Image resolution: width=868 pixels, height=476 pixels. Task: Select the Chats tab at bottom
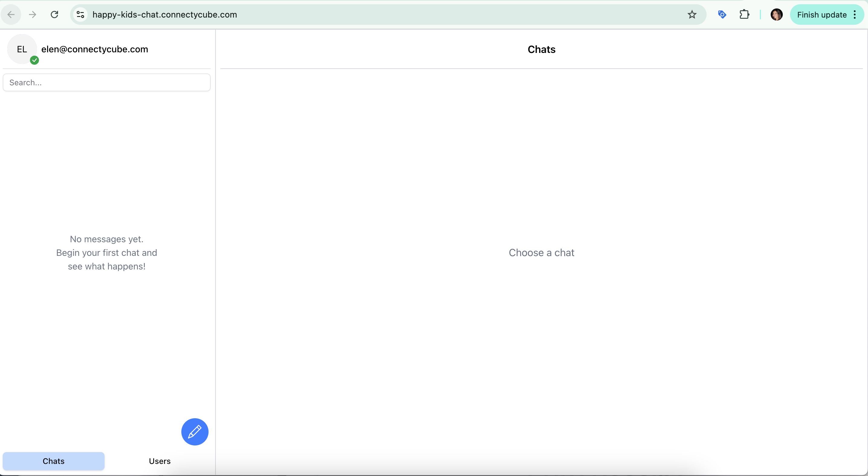tap(53, 461)
